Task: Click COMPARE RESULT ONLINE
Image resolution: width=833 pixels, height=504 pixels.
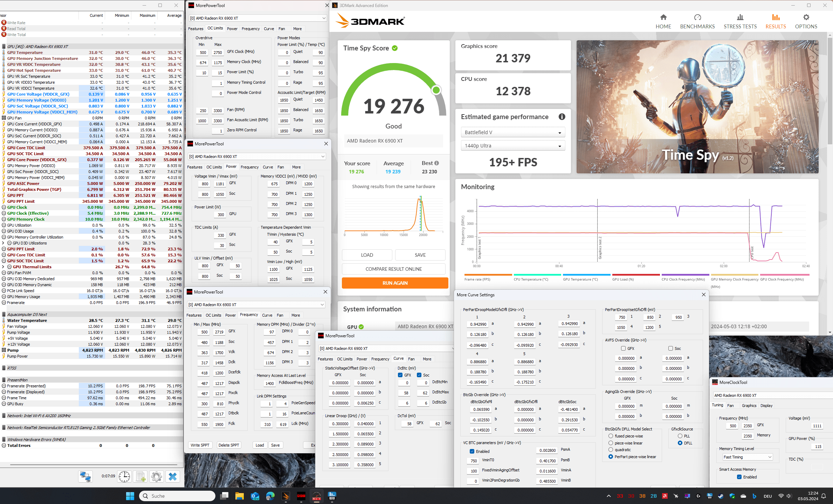Action: pyautogui.click(x=393, y=269)
